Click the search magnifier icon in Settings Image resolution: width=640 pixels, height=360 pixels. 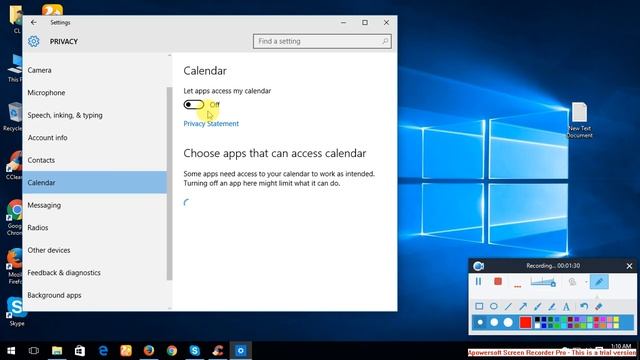coord(385,41)
